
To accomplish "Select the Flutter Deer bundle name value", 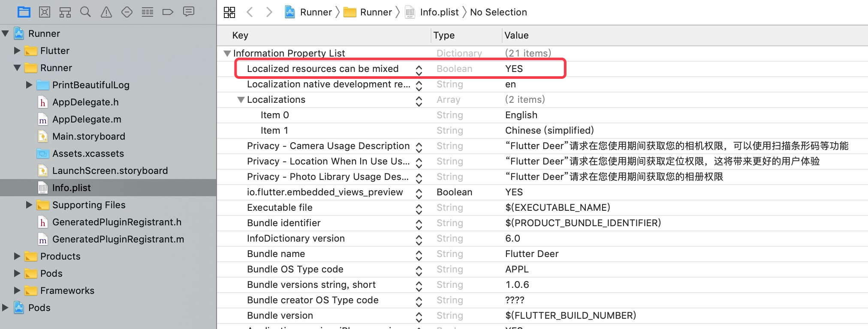I will 532,254.
